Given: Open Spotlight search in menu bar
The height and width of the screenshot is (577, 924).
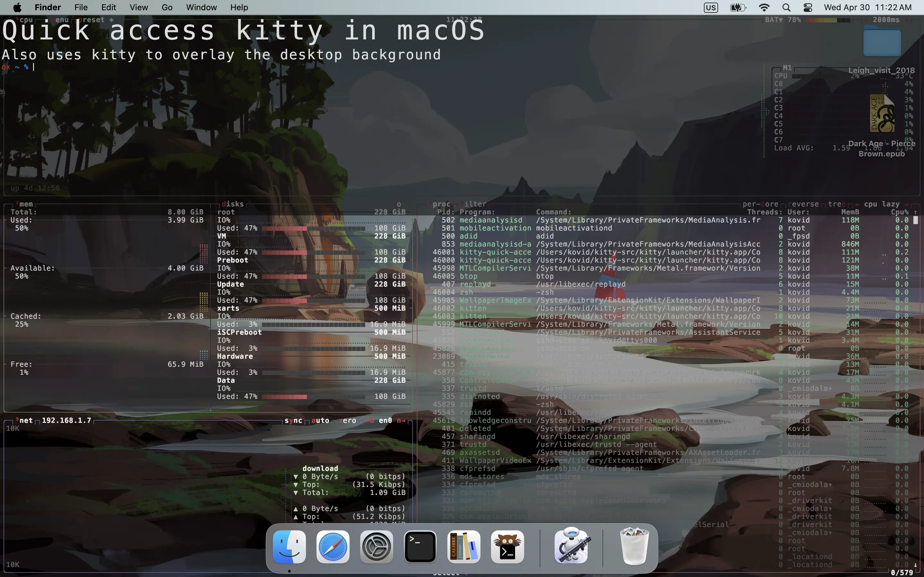Looking at the screenshot, I should (786, 8).
